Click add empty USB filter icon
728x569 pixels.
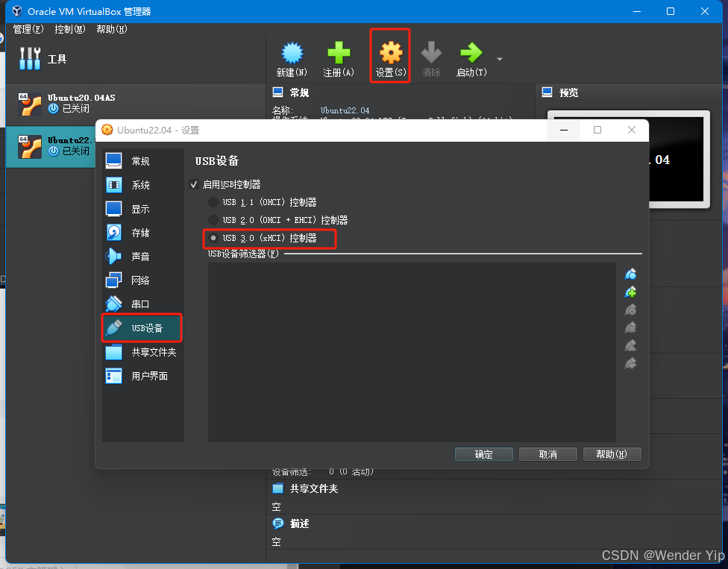[630, 274]
